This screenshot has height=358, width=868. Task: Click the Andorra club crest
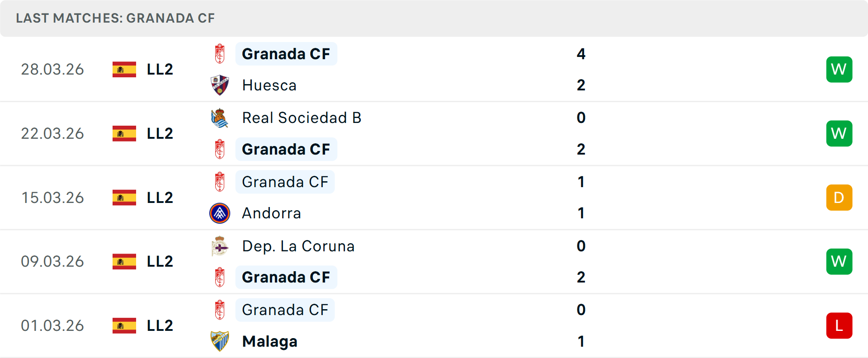220,213
